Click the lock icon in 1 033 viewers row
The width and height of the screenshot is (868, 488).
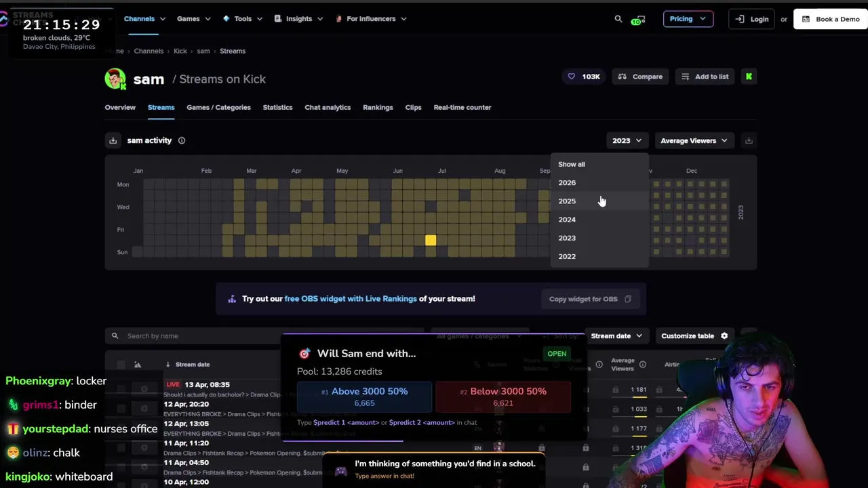[x=615, y=409]
